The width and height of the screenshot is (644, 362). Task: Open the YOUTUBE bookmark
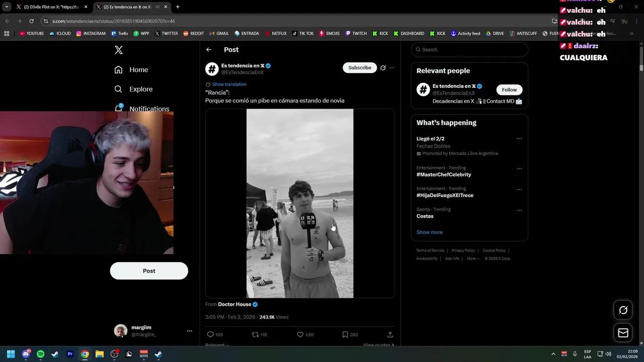(32, 34)
